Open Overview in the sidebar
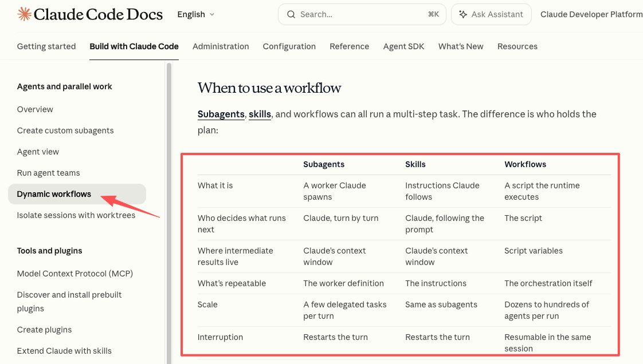 [35, 109]
